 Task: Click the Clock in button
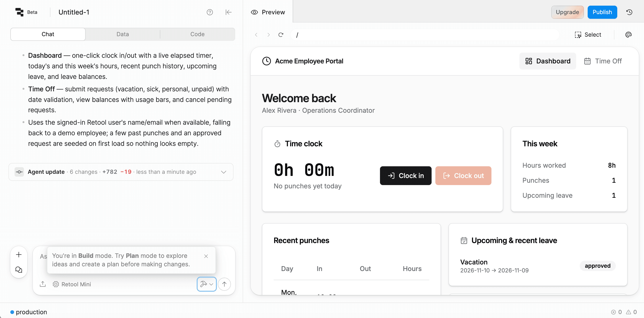(x=406, y=176)
